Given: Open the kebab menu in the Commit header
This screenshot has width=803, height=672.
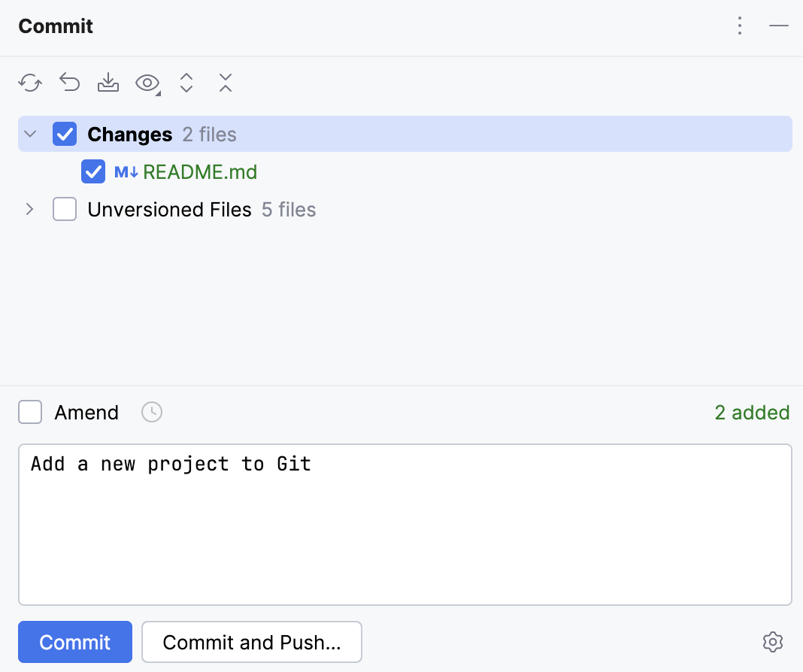Looking at the screenshot, I should pyautogui.click(x=739, y=26).
